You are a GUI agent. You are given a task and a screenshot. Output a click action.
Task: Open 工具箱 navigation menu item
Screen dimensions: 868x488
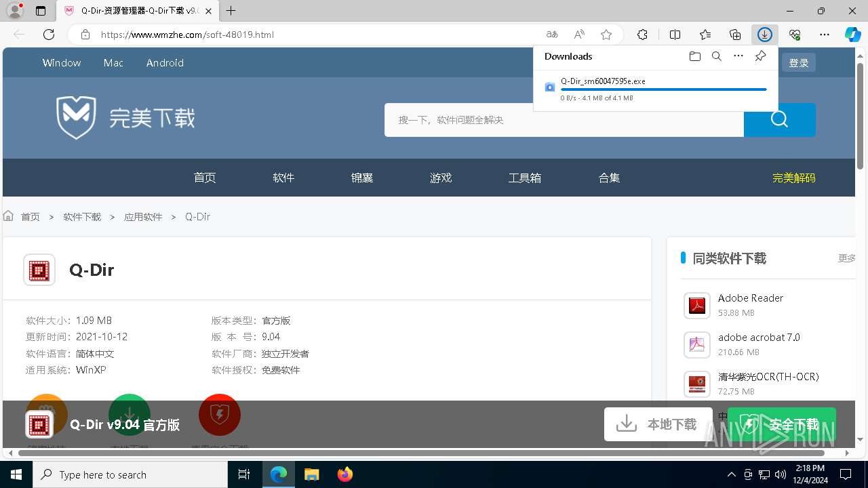[525, 178]
